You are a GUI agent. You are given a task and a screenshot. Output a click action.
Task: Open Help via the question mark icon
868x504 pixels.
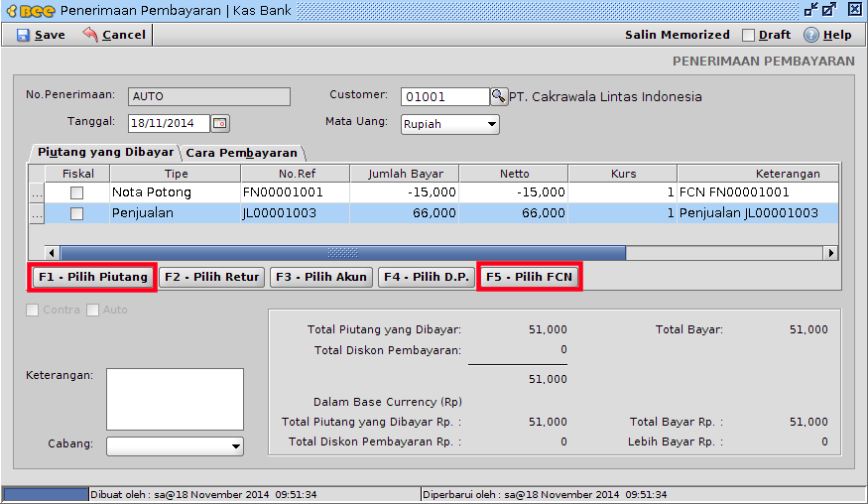(811, 35)
